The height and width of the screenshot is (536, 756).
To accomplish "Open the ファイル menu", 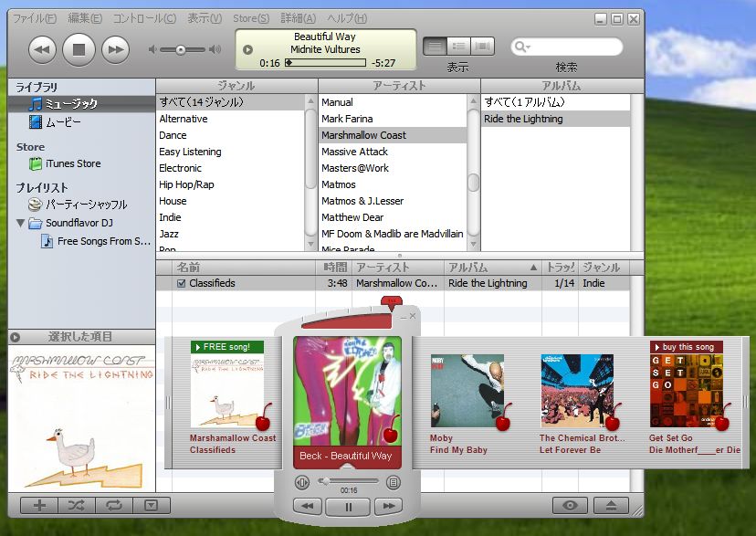I will 34,18.
